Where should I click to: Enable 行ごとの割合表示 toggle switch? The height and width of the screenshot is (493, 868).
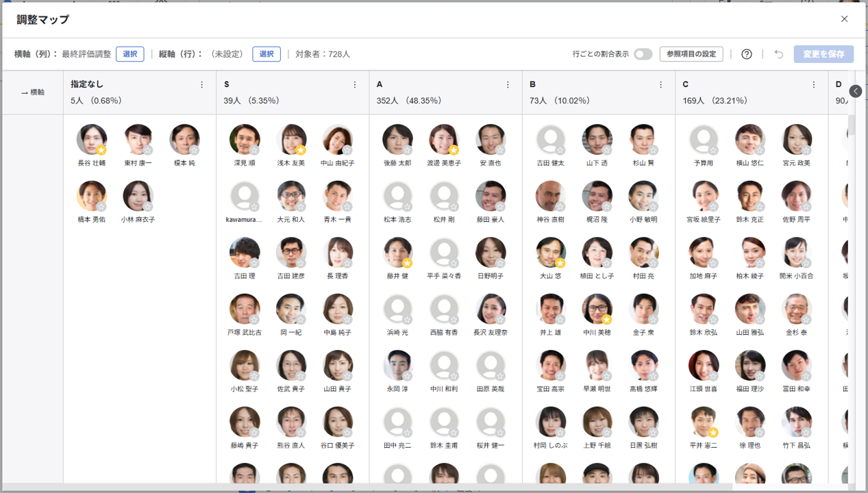(x=643, y=54)
